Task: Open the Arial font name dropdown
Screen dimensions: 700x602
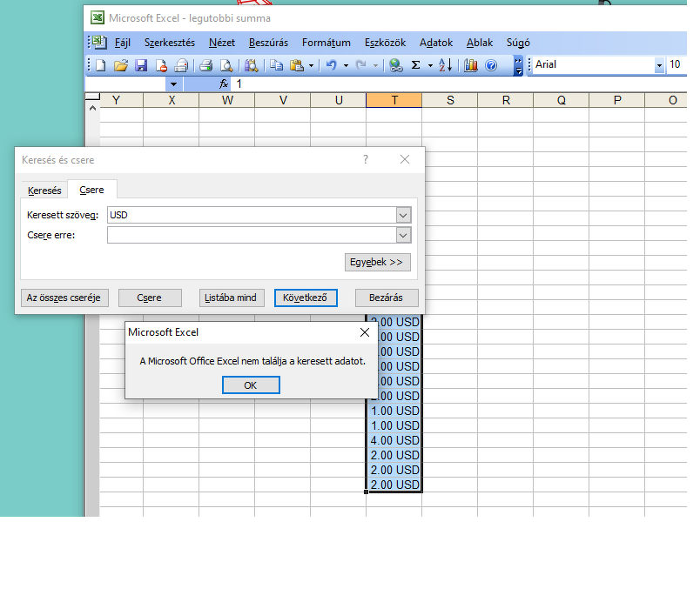Action: (x=659, y=65)
